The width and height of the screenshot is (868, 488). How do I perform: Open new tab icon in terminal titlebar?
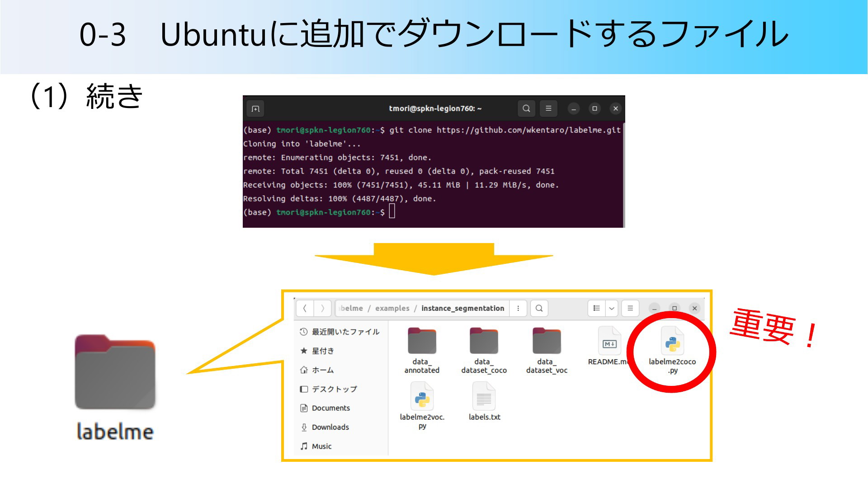pyautogui.click(x=255, y=109)
